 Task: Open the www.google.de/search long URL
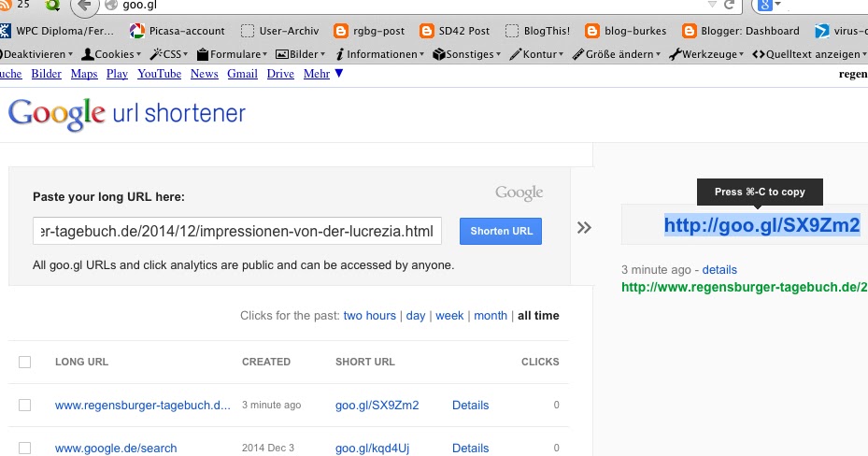click(116, 449)
